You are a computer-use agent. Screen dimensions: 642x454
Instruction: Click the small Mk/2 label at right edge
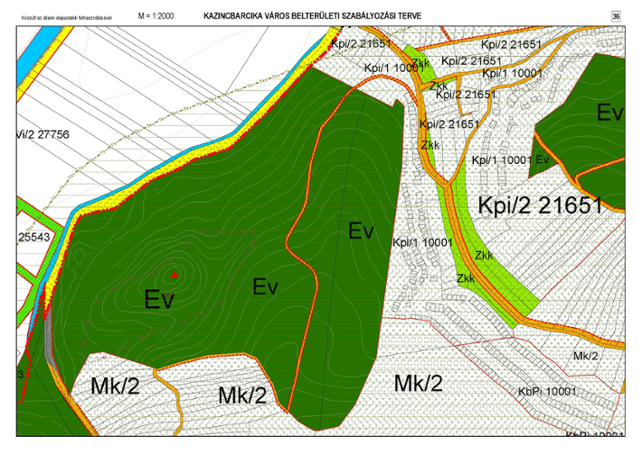pos(585,355)
